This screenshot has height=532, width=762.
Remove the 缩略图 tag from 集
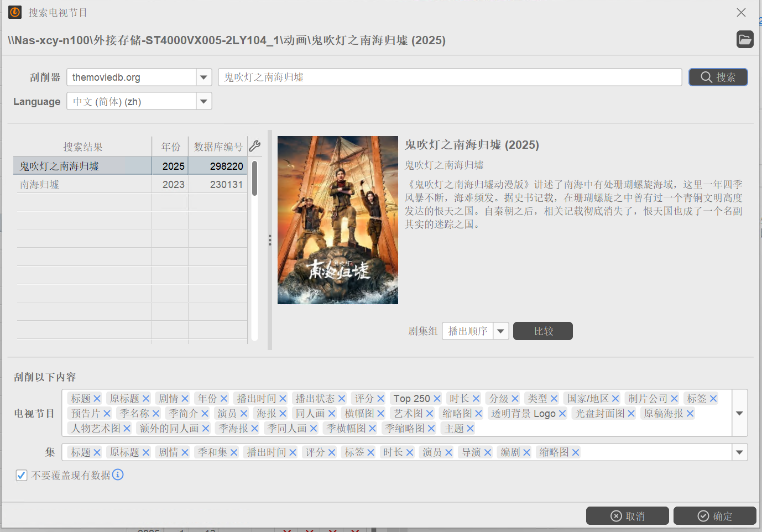[576, 452]
